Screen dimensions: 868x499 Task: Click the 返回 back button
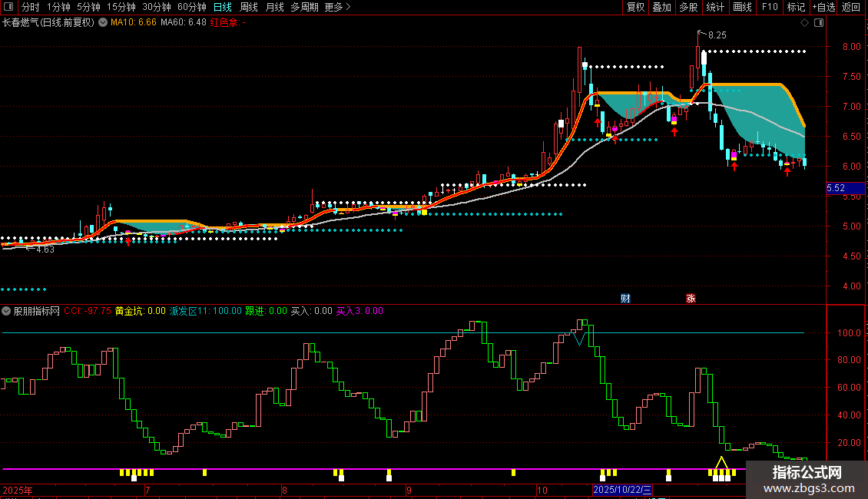[851, 7]
